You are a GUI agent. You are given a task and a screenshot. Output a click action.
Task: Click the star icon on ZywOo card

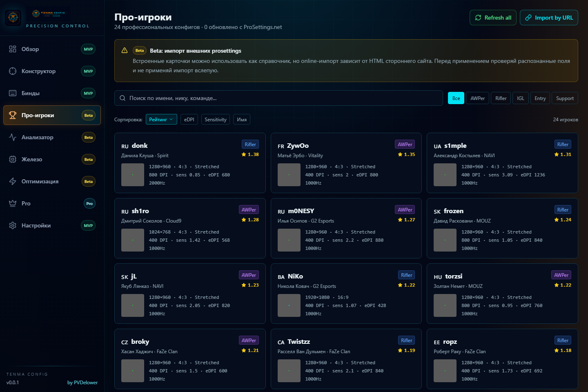(400, 154)
